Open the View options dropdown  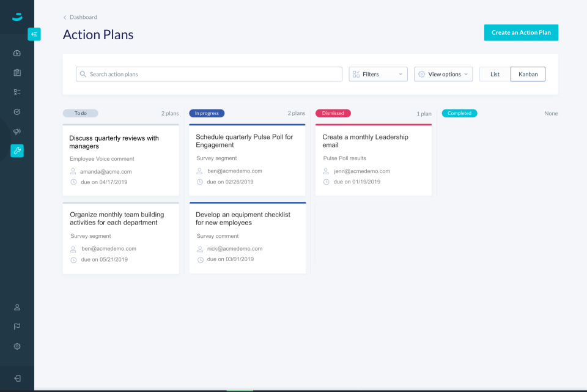tap(443, 73)
